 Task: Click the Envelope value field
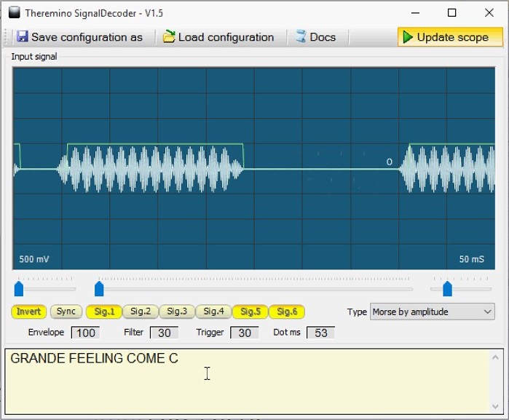click(86, 333)
